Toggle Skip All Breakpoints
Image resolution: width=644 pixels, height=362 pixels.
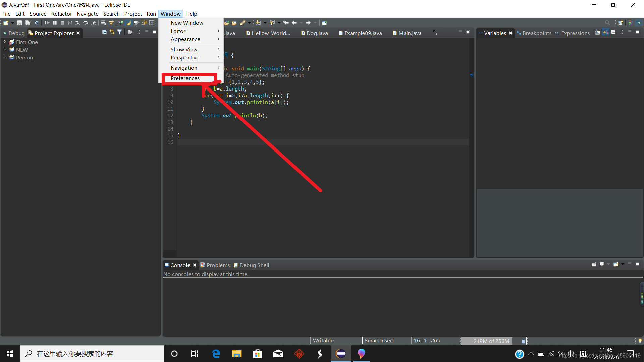coord(37,23)
